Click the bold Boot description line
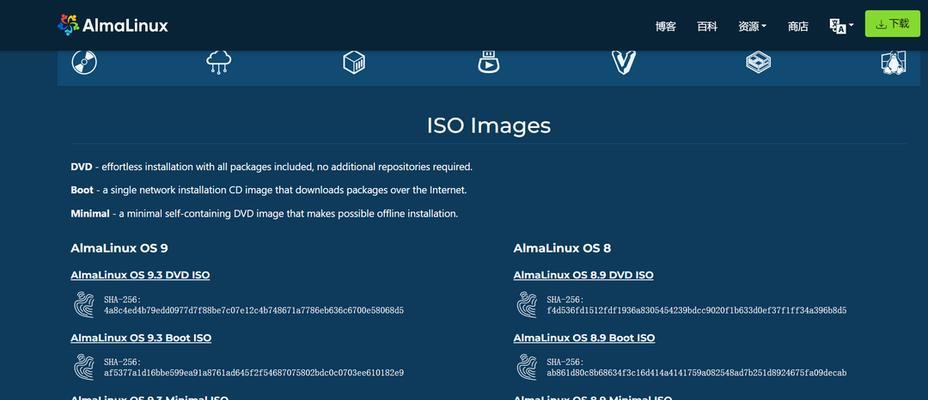Screen dimensions: 928x400 (269, 190)
